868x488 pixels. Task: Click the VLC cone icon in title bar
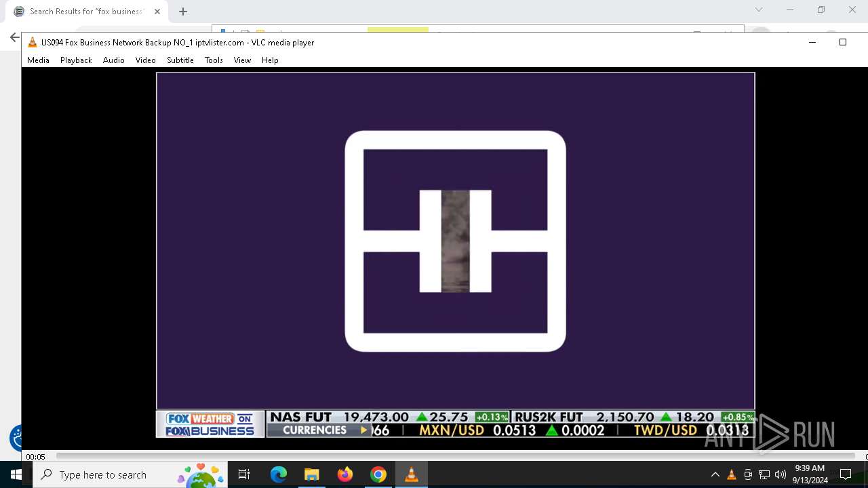coord(32,42)
